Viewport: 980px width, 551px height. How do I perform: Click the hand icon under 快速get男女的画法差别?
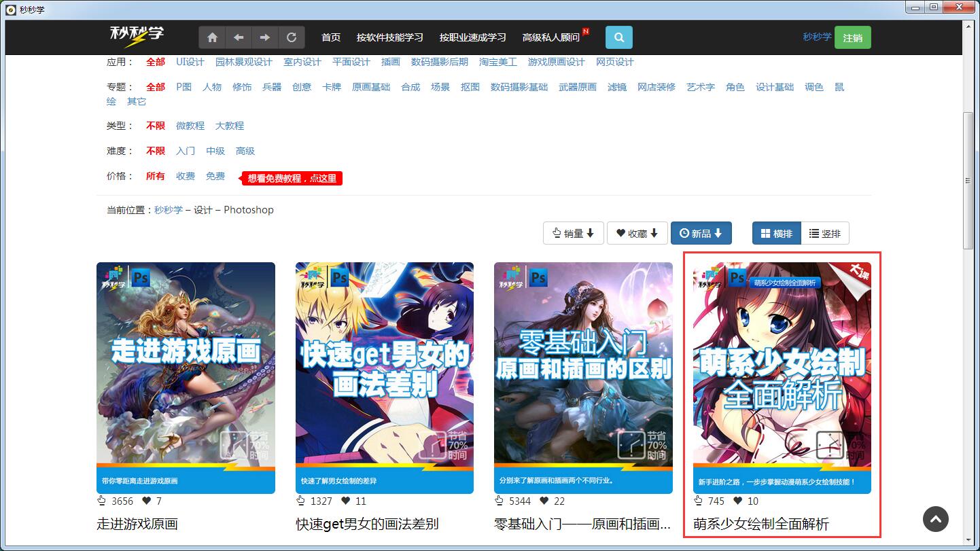tap(301, 501)
